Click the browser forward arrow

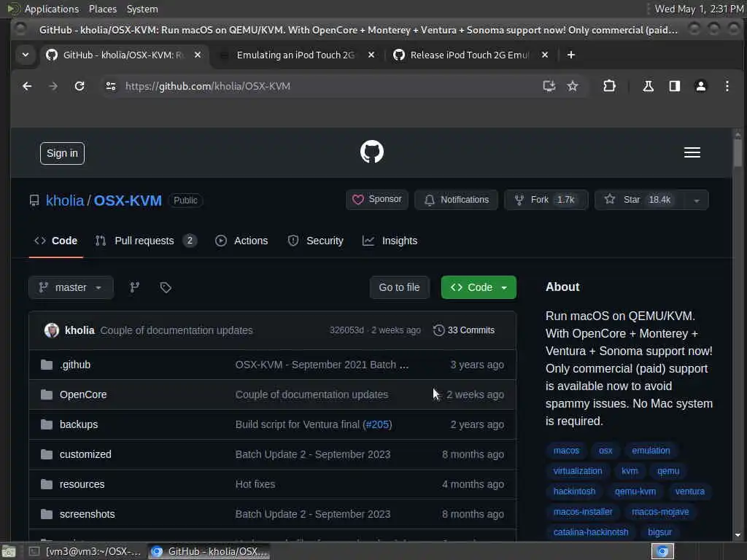click(53, 86)
